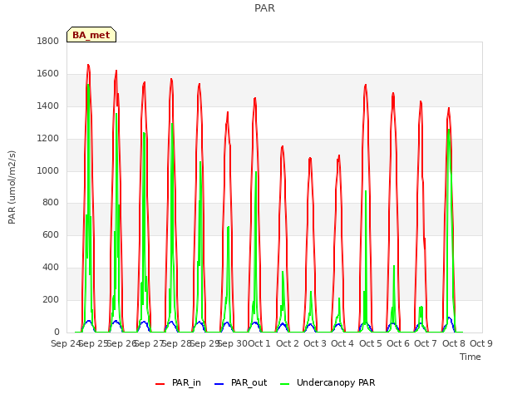Click the Oct 5 x-axis tick label
This screenshot has width=532, height=399.
(370, 343)
